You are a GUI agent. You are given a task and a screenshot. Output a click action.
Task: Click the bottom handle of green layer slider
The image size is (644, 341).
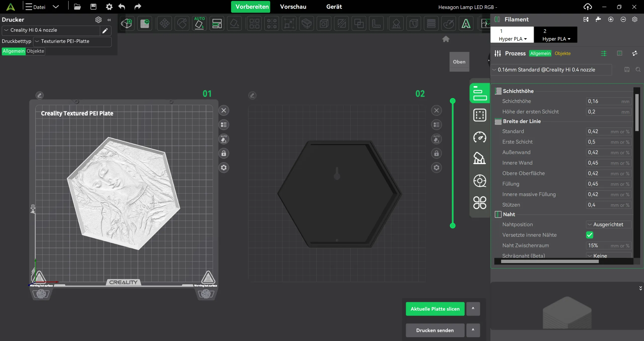click(x=453, y=226)
